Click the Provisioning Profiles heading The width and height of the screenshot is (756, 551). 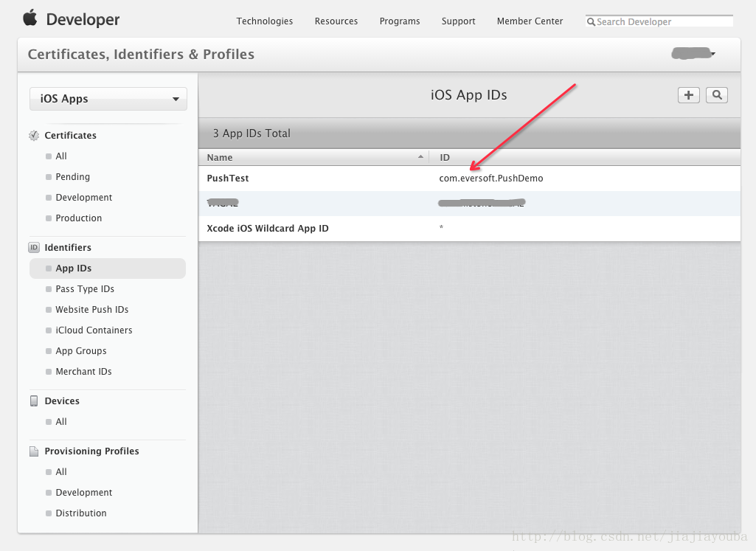coord(91,451)
